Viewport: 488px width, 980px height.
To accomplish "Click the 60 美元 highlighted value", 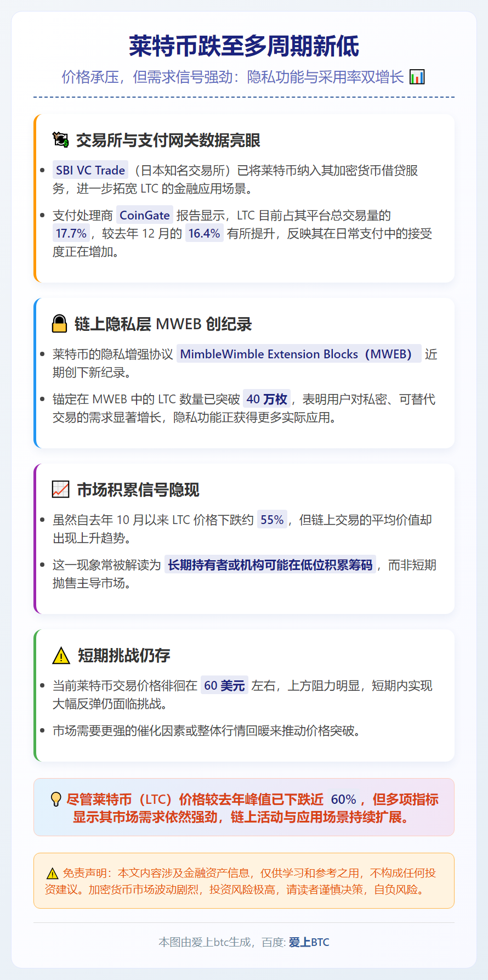I will pyautogui.click(x=224, y=685).
